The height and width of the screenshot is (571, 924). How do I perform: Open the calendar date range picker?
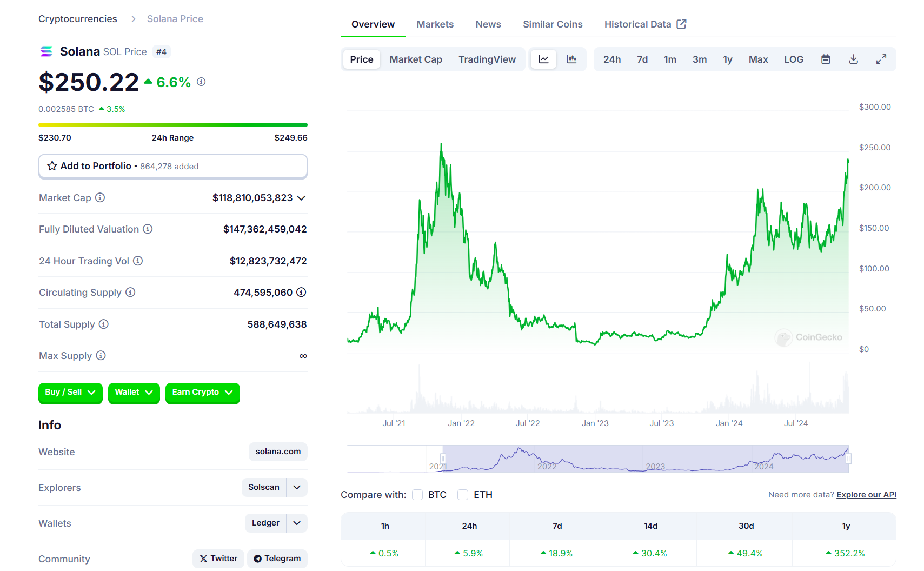pos(826,59)
